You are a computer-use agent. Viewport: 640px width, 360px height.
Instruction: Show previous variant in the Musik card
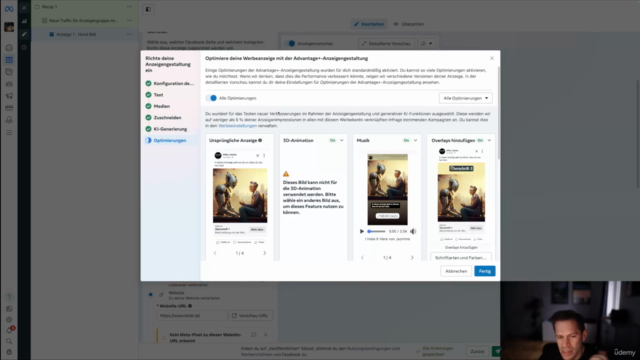click(x=362, y=258)
